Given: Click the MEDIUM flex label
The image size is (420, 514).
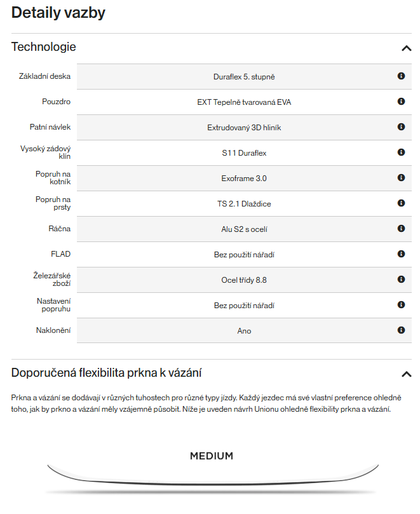Looking at the screenshot, I should click(x=212, y=456).
